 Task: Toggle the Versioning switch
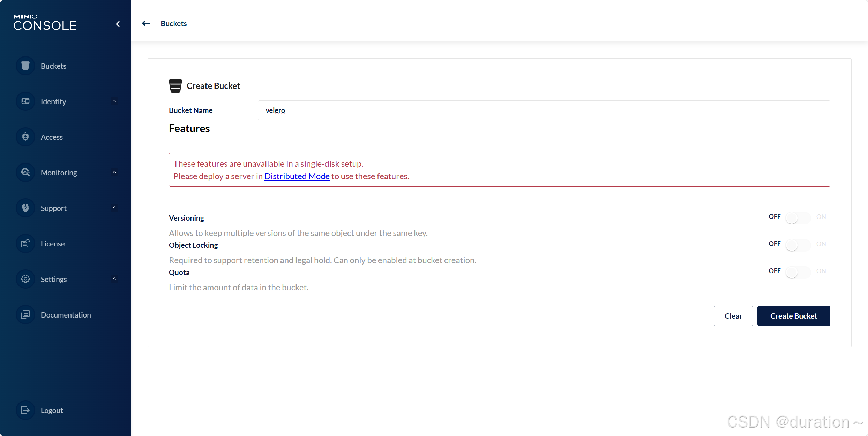click(x=798, y=218)
